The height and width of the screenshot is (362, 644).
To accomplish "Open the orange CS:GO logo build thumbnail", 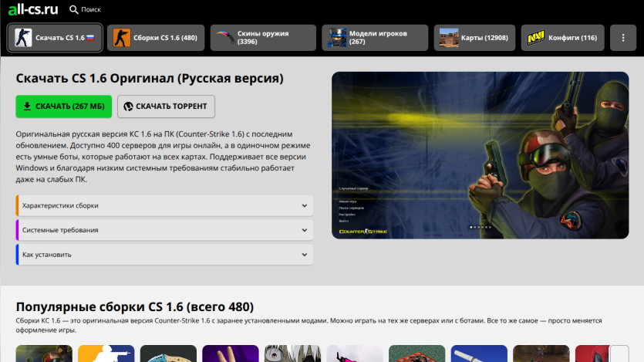I will [x=106, y=354].
